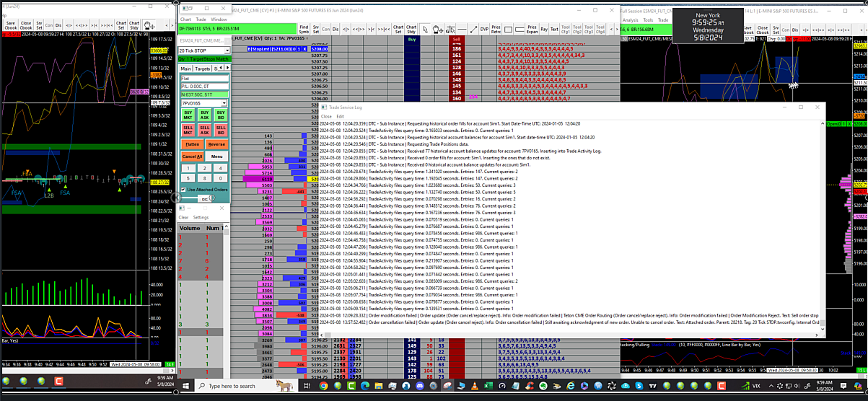
Task: Open the Trade menu
Action: (x=201, y=19)
